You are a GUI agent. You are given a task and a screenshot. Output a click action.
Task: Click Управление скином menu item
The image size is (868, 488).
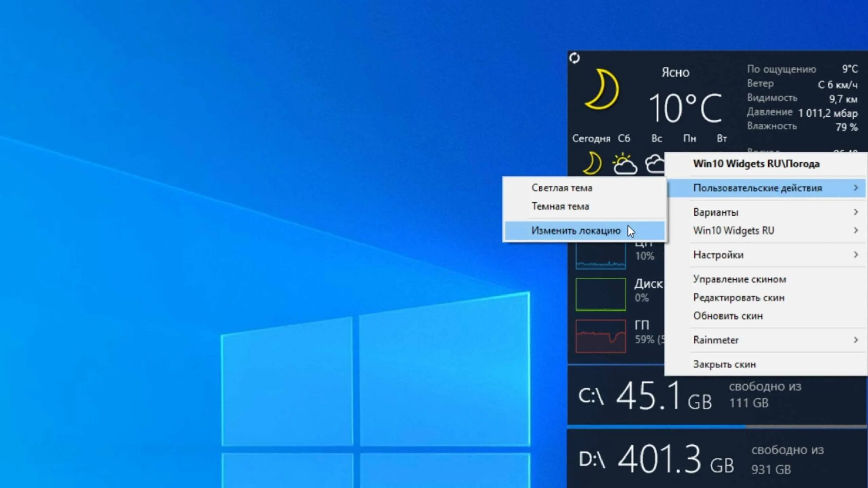pyautogui.click(x=739, y=279)
